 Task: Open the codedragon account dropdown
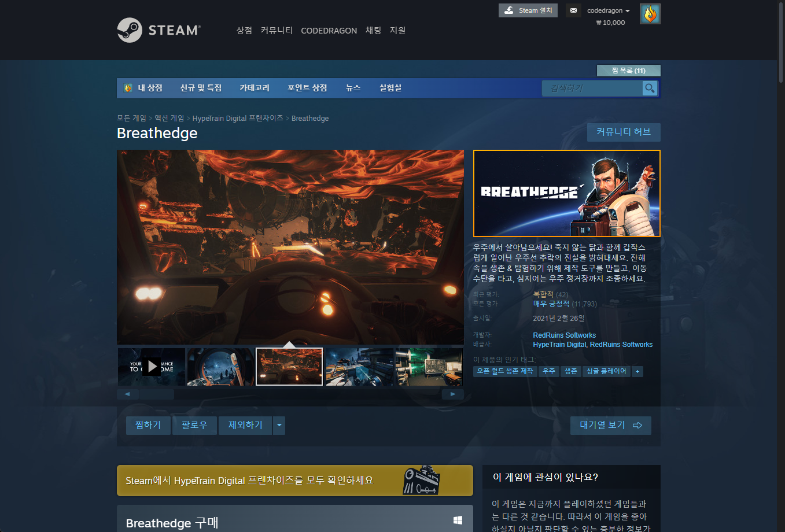tap(608, 10)
